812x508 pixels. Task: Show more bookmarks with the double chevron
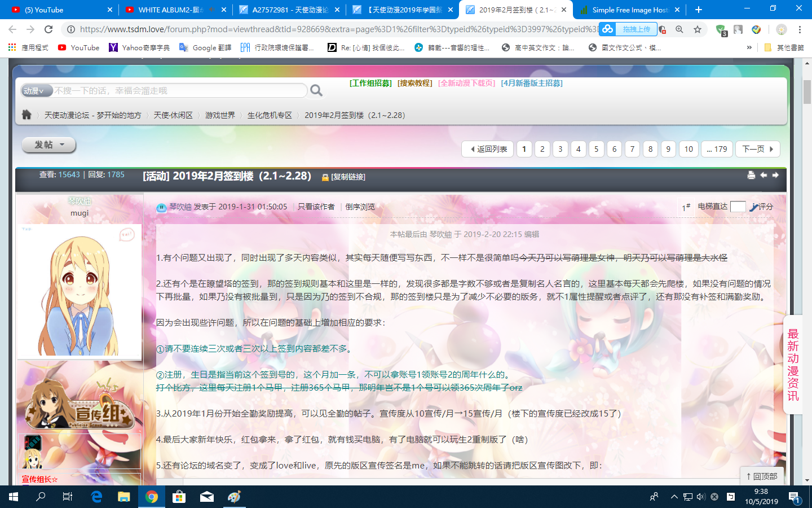[x=749, y=48]
